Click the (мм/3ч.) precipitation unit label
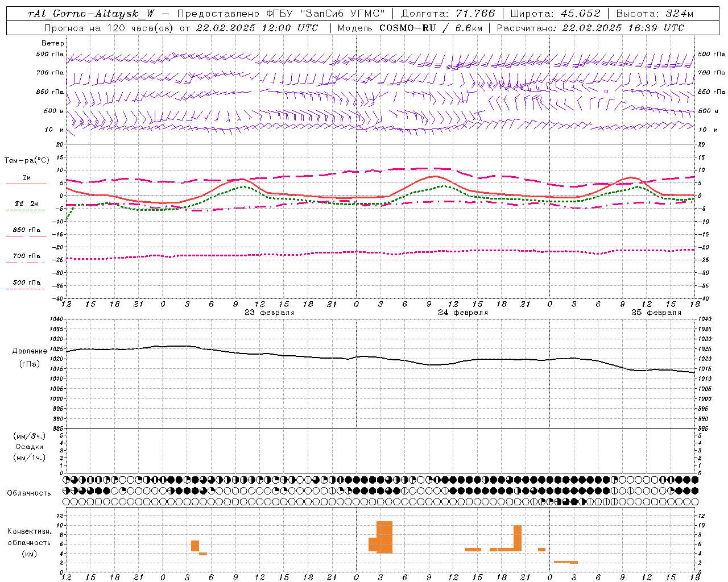728x582 pixels. click(29, 436)
